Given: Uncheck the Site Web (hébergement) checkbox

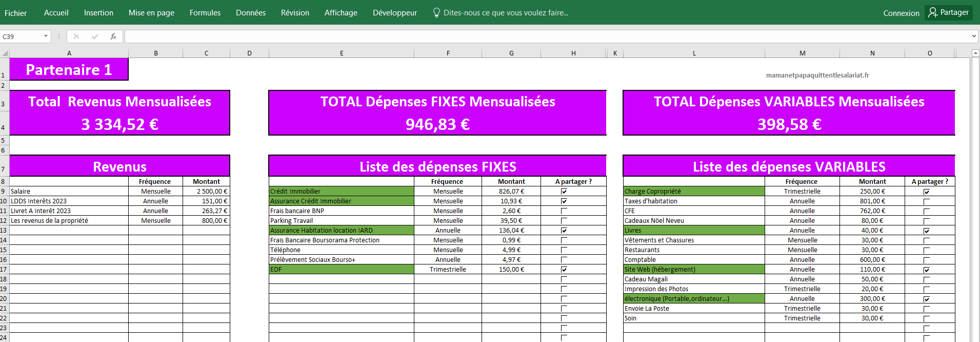Looking at the screenshot, I should [x=927, y=270].
